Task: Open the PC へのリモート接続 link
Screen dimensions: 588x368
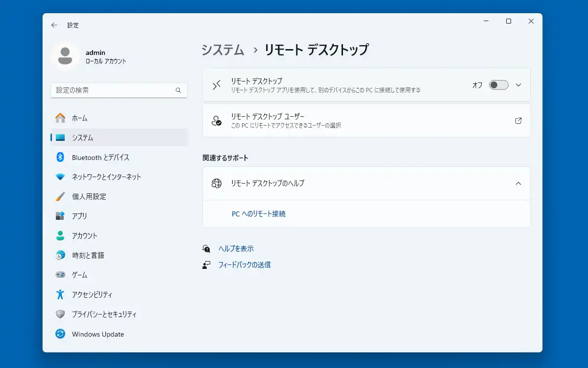Action: coord(259,214)
